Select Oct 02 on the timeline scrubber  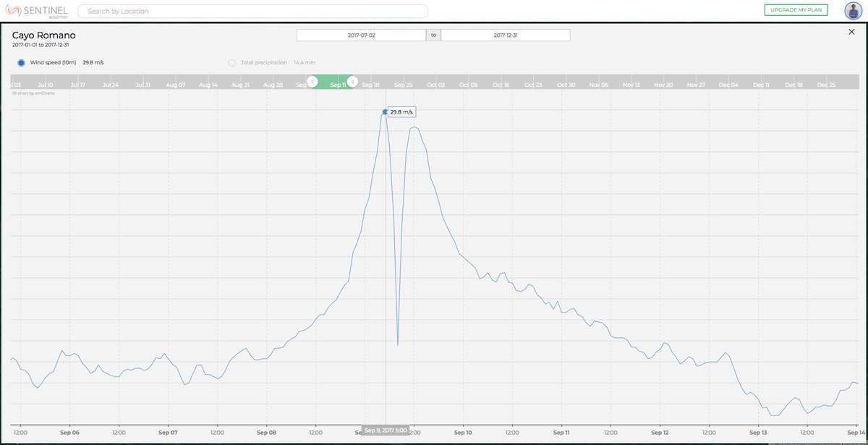435,84
